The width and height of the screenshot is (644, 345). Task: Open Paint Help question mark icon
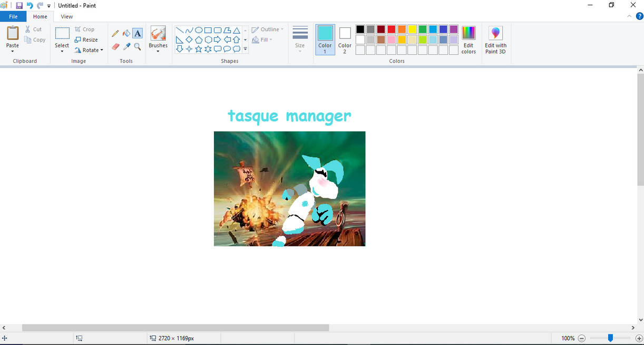640,16
